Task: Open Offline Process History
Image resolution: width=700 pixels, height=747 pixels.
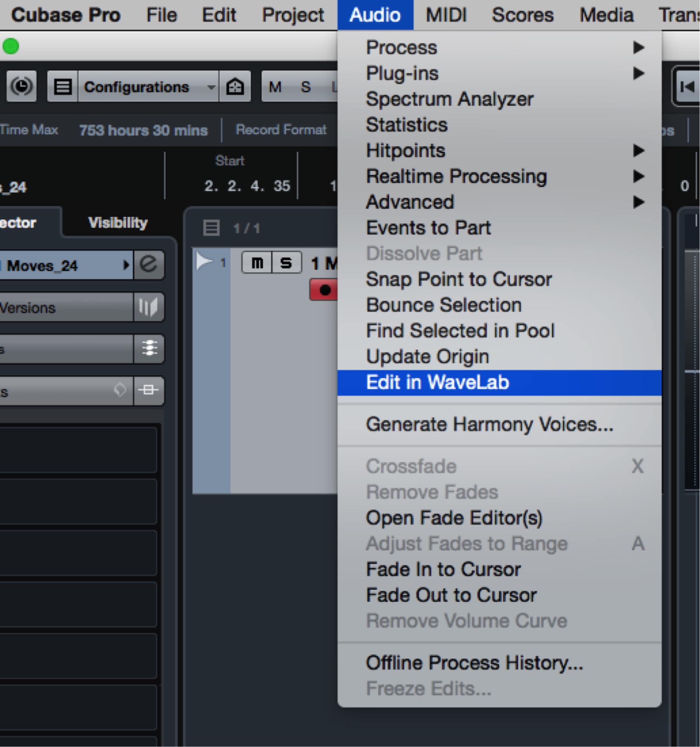Action: tap(499, 663)
